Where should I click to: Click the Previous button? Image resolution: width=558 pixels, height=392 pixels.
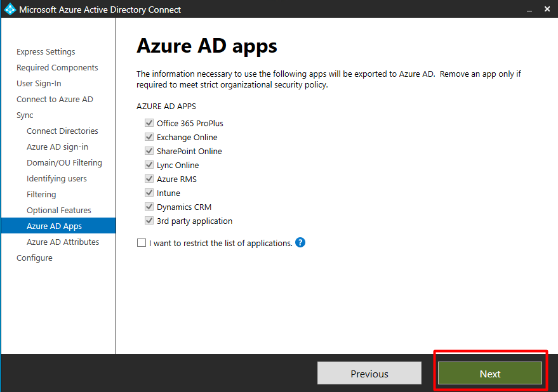[x=369, y=373]
